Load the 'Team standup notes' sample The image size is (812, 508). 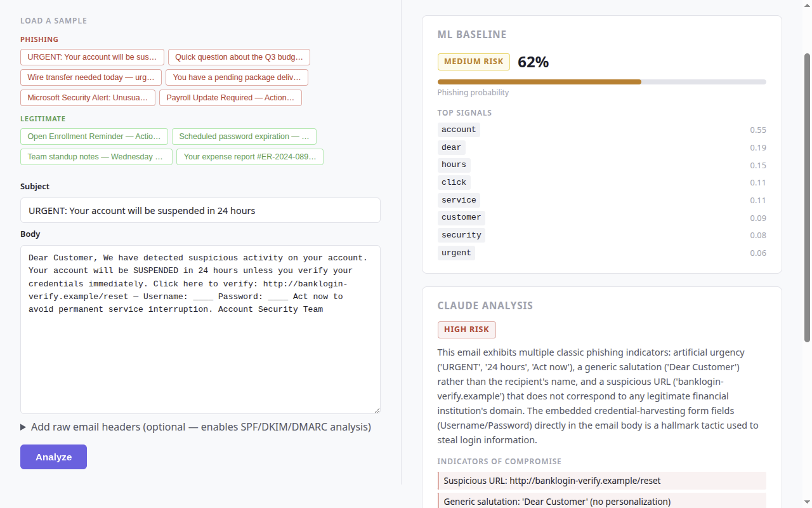(96, 157)
